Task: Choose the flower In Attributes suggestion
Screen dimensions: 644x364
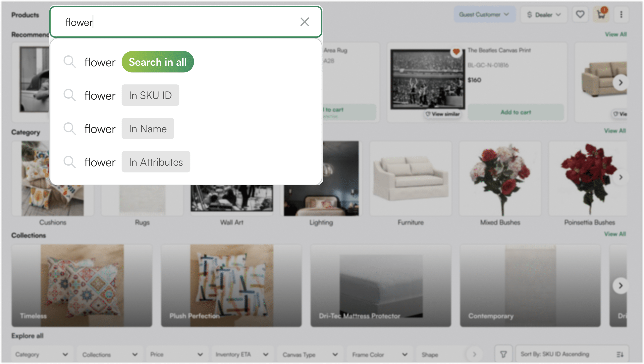Action: pos(156,162)
